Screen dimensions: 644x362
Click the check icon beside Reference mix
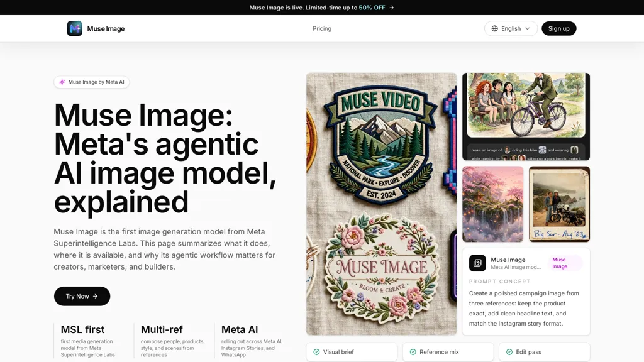413,352
